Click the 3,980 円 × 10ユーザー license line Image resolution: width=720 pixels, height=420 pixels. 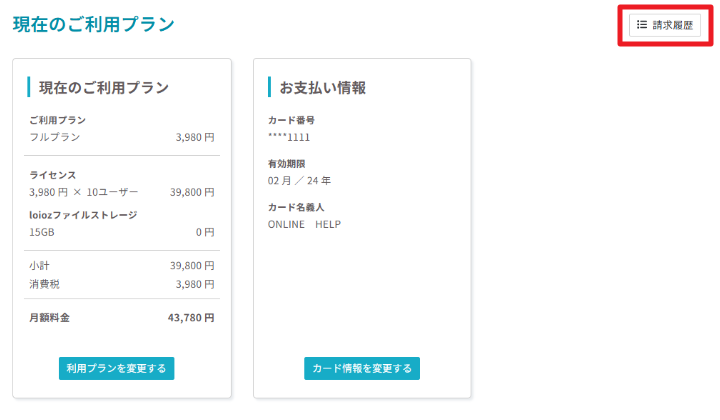(84, 191)
